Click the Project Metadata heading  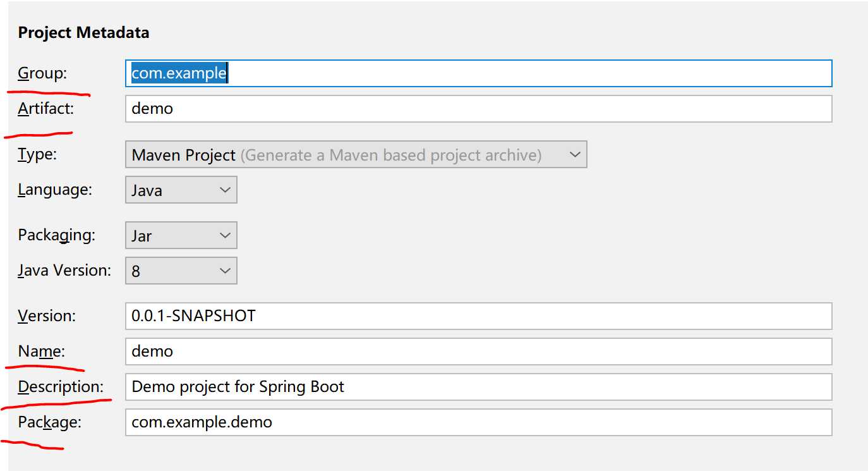coord(83,33)
